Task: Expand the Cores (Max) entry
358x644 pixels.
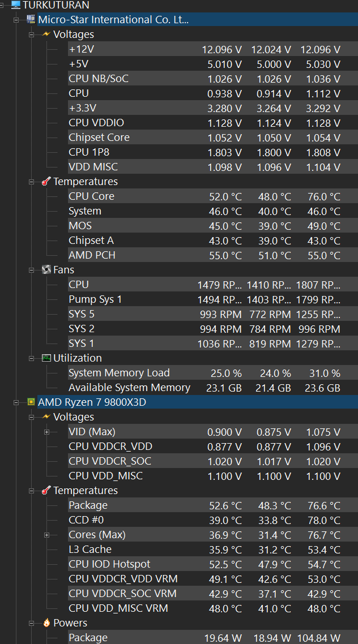Action: (46, 535)
